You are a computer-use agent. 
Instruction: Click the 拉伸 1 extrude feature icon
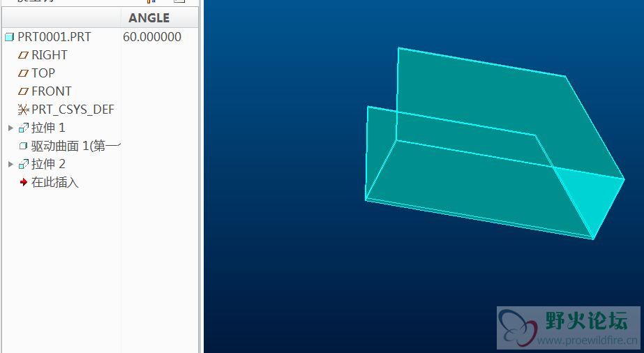[x=24, y=128]
